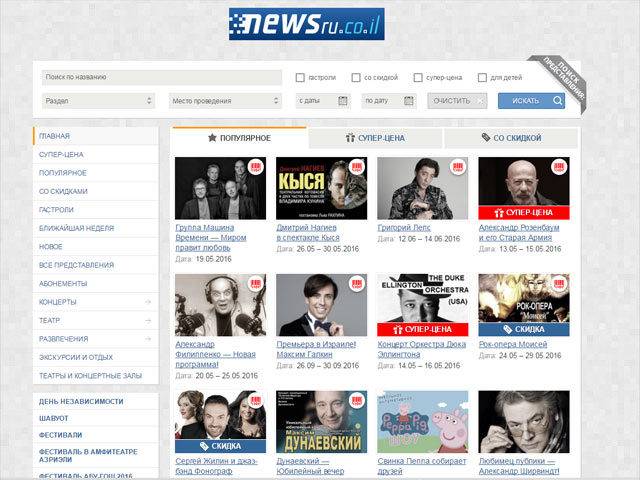
Task: Open the Место проведения dropdown
Action: 225,101
